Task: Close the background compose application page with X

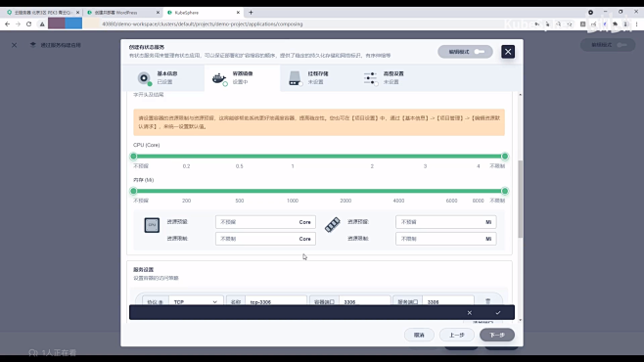Action: click(x=15, y=45)
